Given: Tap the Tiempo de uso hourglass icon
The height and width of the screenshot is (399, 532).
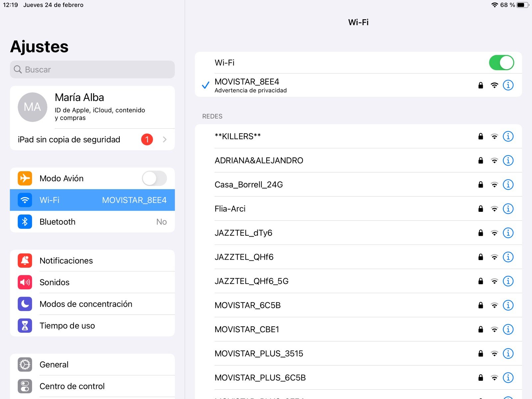Looking at the screenshot, I should coord(25,326).
